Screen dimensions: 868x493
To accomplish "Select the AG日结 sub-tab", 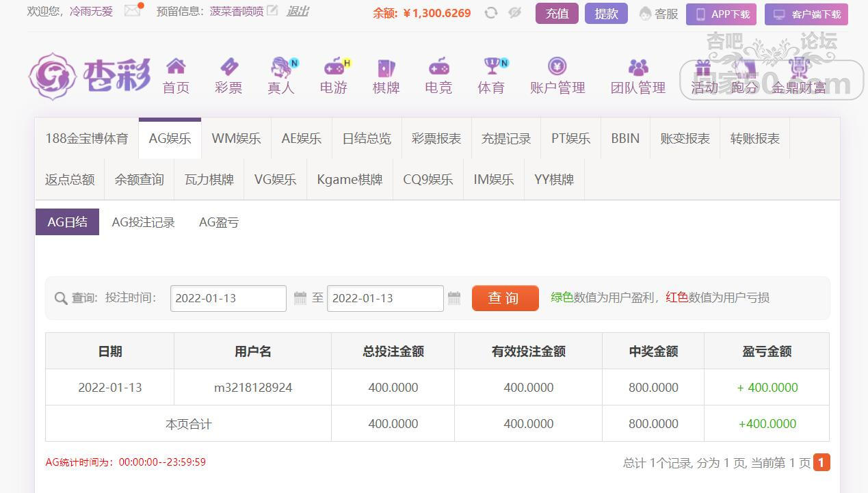I will (x=67, y=222).
